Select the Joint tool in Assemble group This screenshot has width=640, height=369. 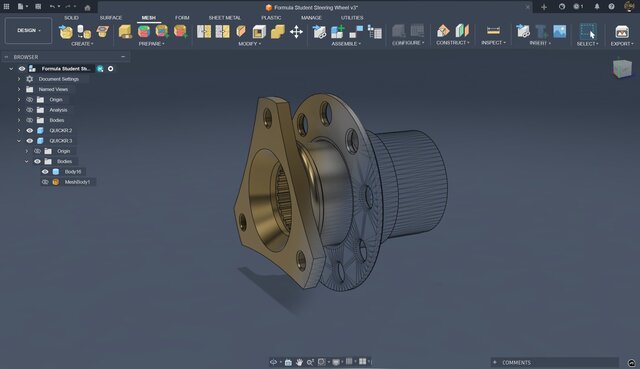point(356,31)
